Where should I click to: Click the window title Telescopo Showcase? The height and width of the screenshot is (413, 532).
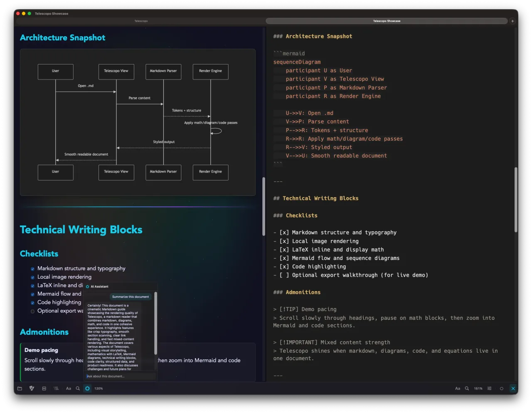[x=52, y=14]
